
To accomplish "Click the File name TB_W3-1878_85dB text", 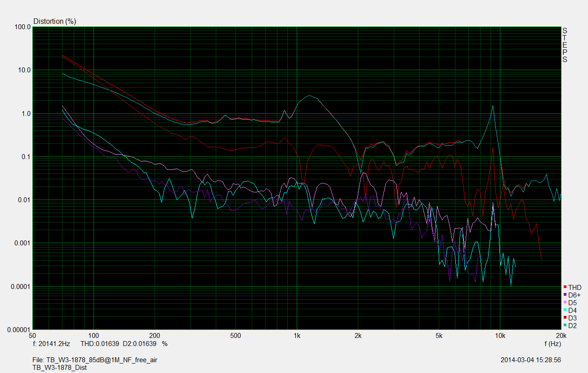I will click(x=95, y=360).
